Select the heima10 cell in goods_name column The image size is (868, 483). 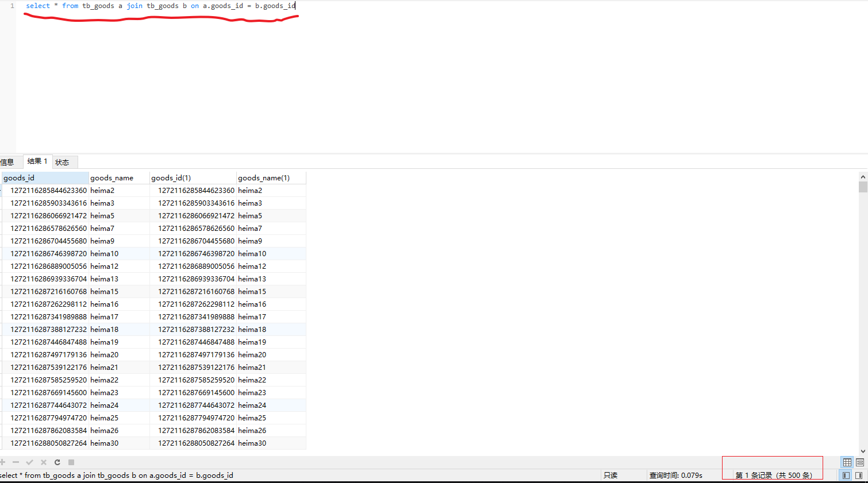tap(105, 254)
